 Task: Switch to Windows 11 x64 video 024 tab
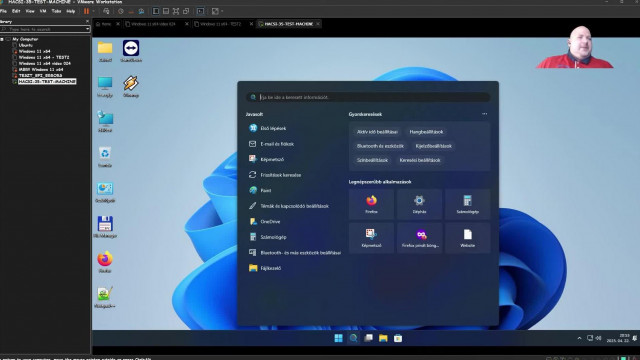coord(153,24)
